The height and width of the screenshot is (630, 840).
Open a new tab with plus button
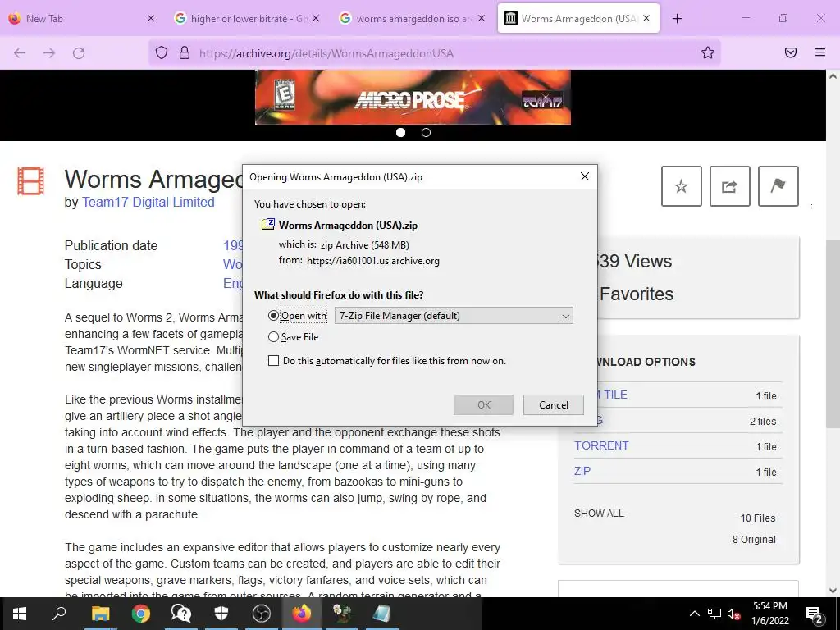pos(677,19)
